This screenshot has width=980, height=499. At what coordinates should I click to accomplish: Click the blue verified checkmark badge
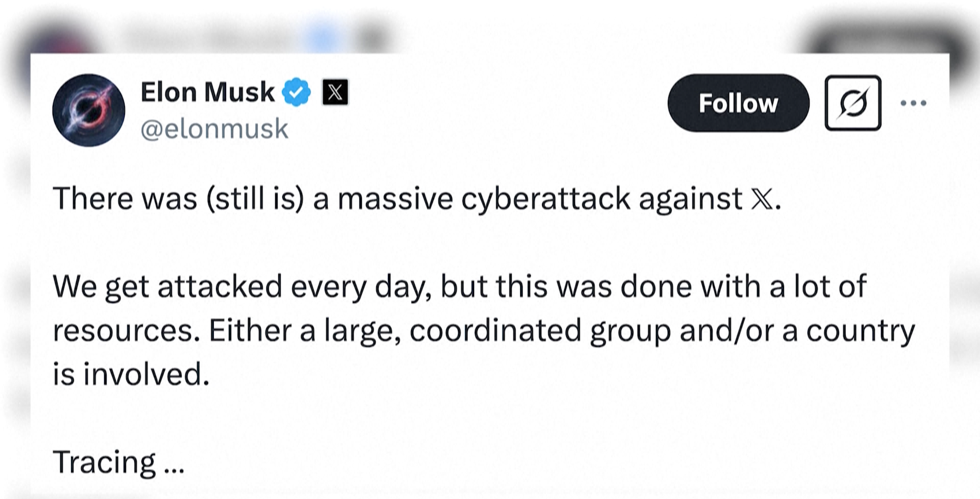[x=296, y=92]
